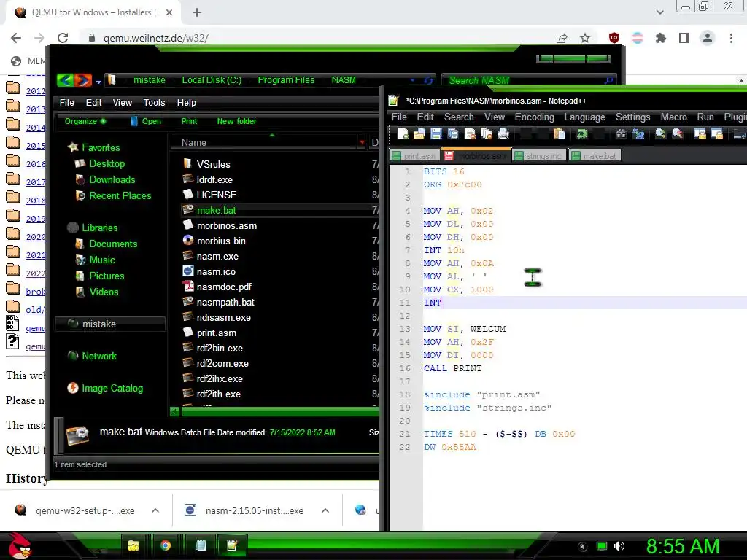Click the Close All icon in Notepad++ toolbar

coord(487,134)
